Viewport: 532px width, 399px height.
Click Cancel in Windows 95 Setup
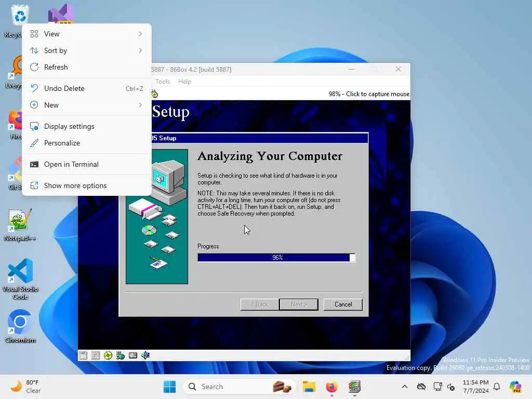point(343,304)
